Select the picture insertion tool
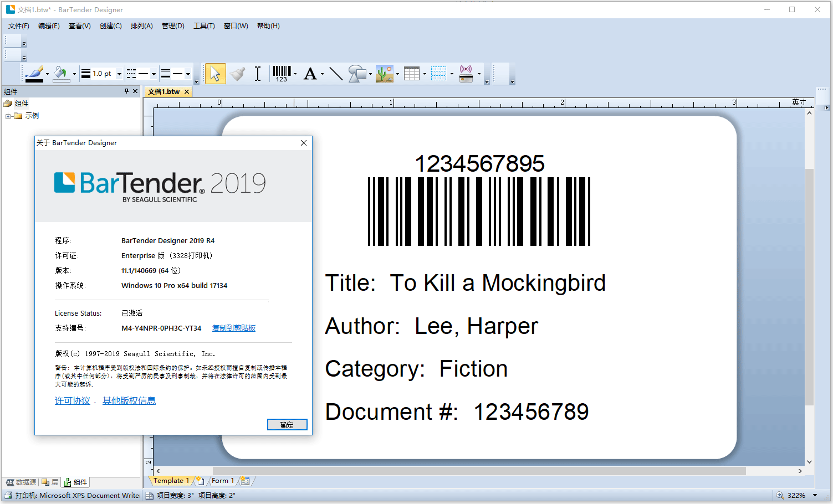The image size is (833, 504). (384, 74)
